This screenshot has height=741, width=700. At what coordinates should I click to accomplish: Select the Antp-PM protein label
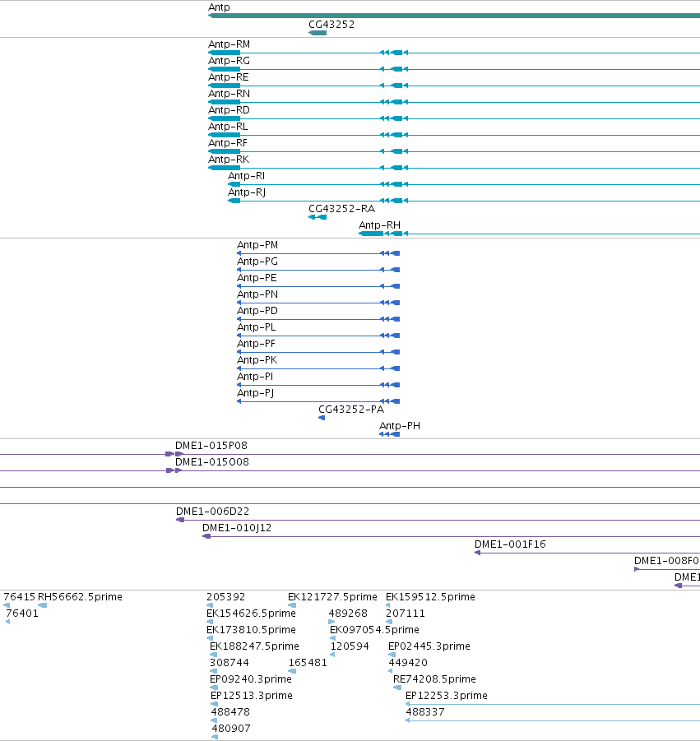(257, 245)
